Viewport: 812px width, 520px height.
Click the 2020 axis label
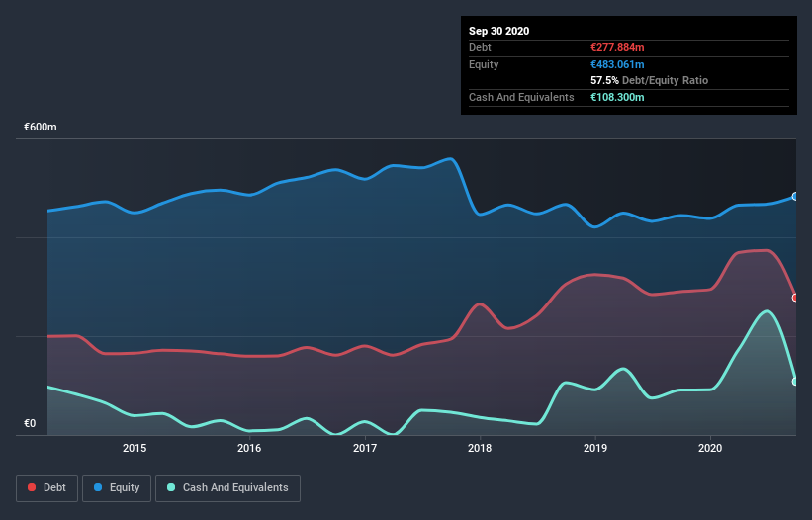(710, 448)
